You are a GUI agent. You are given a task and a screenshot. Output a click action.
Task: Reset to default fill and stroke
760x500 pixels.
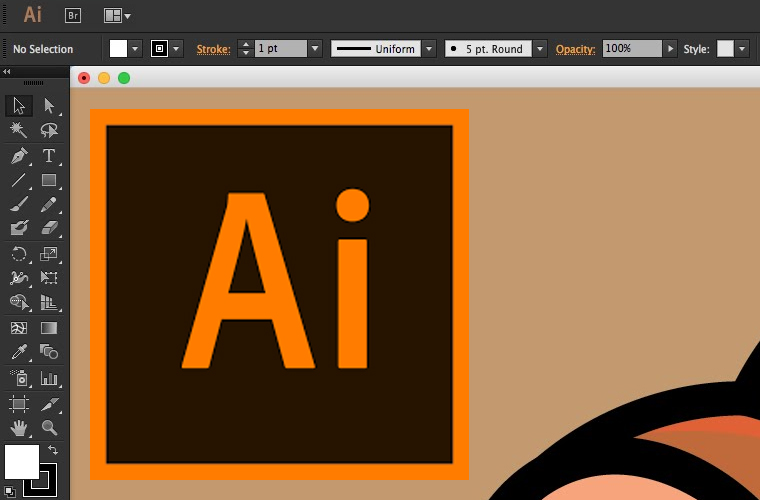[9, 492]
